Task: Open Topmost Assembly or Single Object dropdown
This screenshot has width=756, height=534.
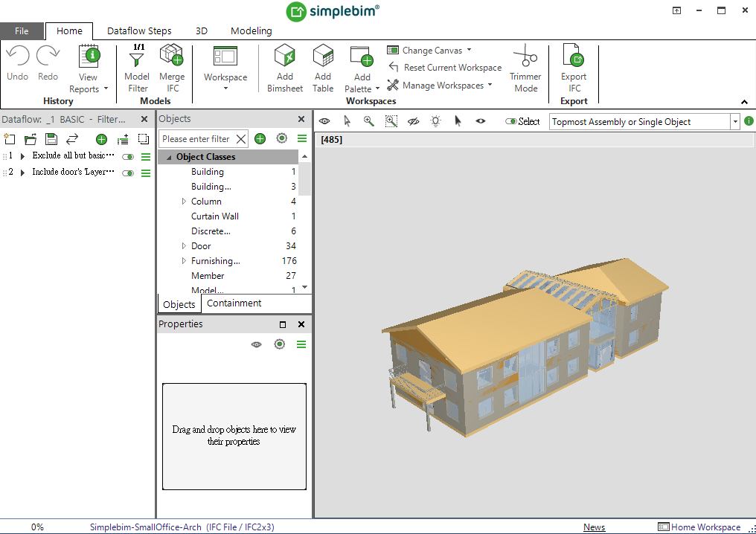Action: 735,122
